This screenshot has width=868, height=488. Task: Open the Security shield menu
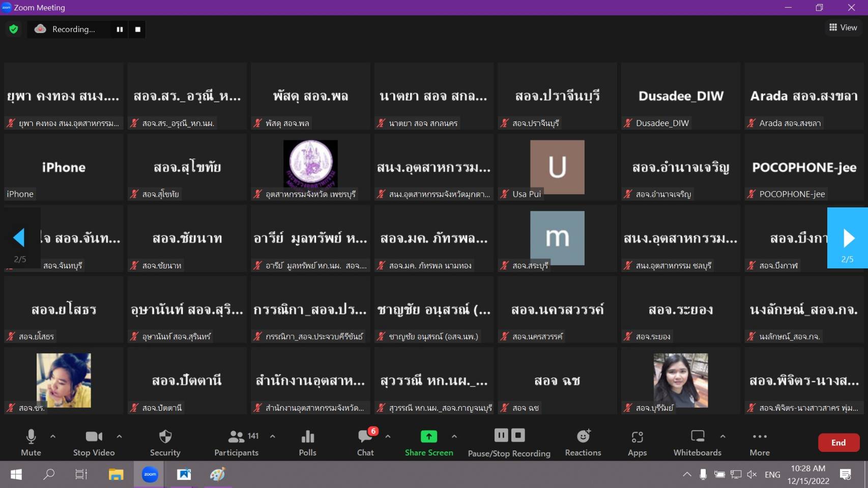pos(165,442)
